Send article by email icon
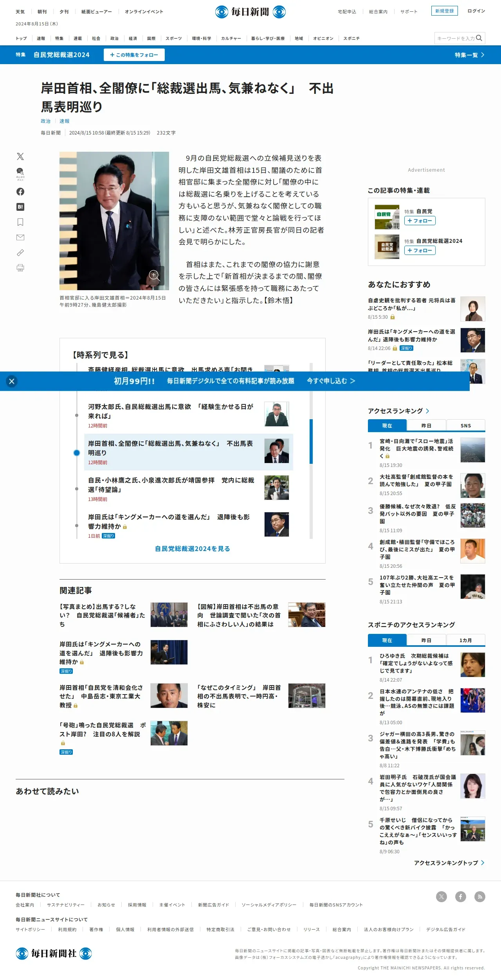 [x=20, y=237]
